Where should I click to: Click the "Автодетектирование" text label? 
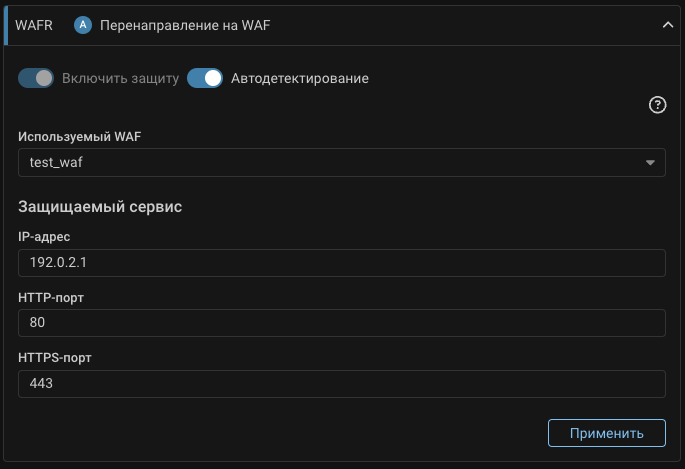(x=299, y=78)
